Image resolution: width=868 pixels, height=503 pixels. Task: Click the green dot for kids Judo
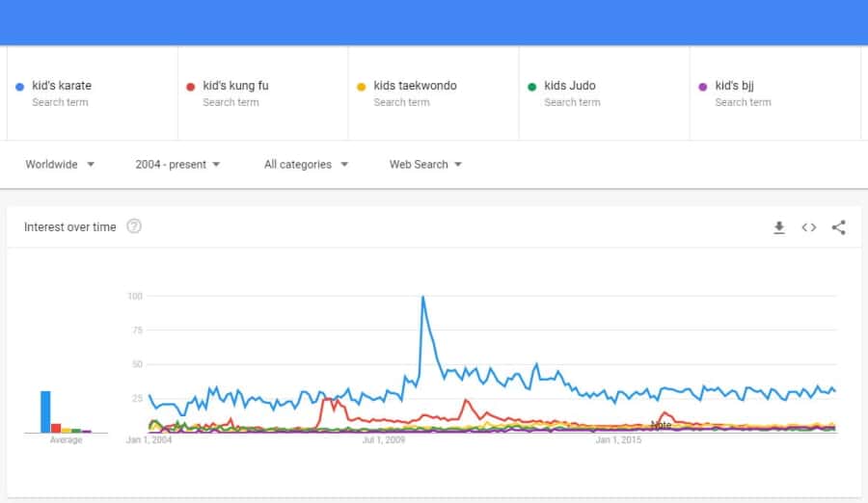coord(532,87)
